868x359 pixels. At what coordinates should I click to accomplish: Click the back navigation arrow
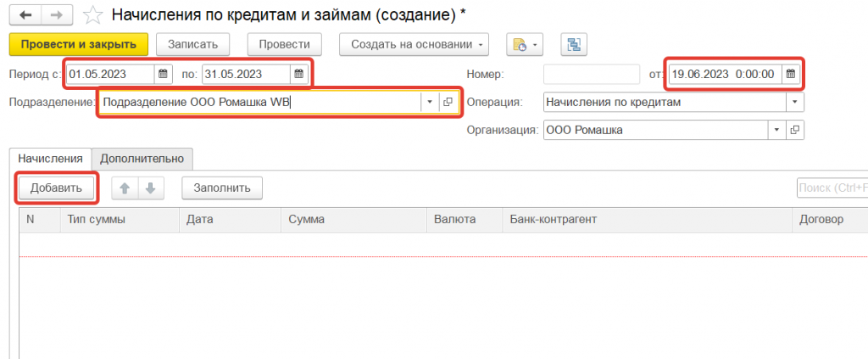point(25,15)
